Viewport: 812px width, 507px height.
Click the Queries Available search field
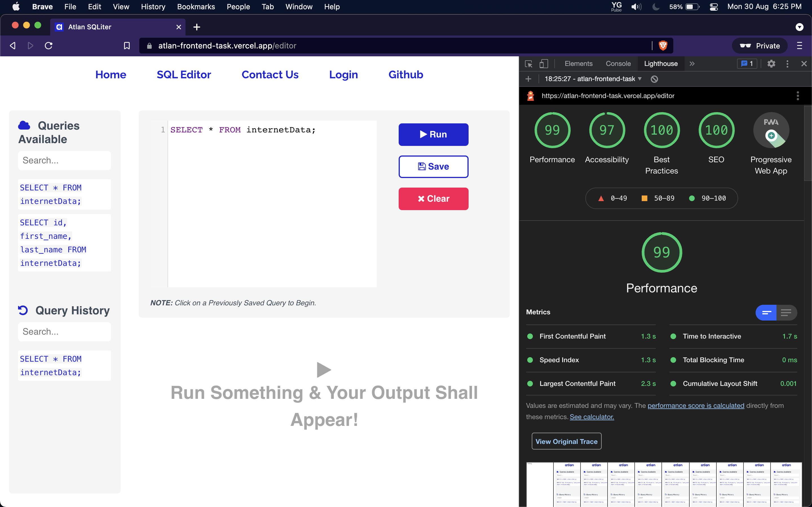coord(64,160)
